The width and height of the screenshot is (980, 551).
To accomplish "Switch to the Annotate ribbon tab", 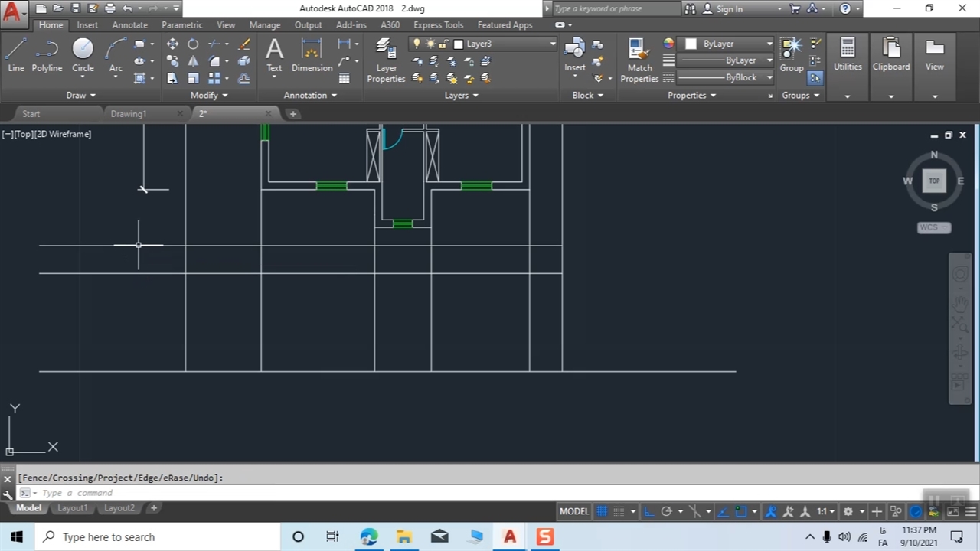I will pos(129,25).
